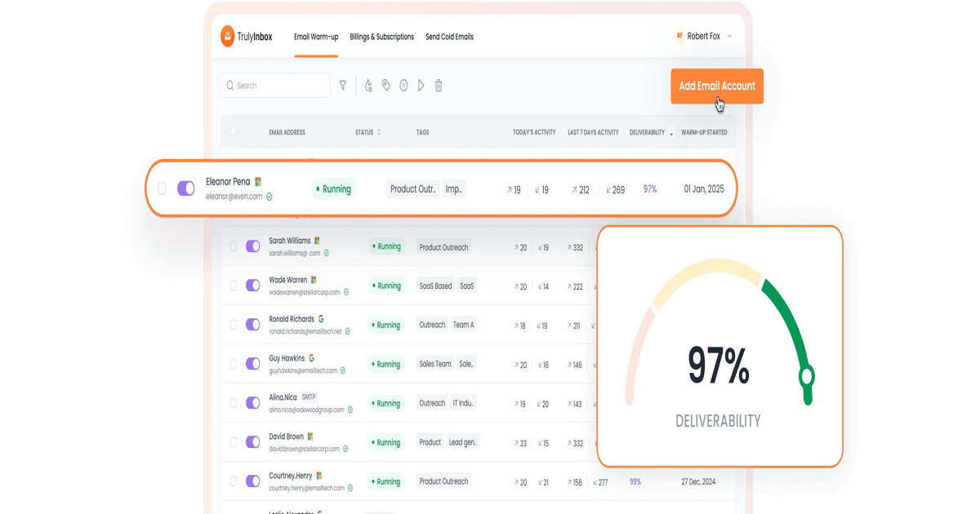Toggle warm-up switch for Guy Hawkins
The height and width of the screenshot is (514, 980).
(252, 364)
